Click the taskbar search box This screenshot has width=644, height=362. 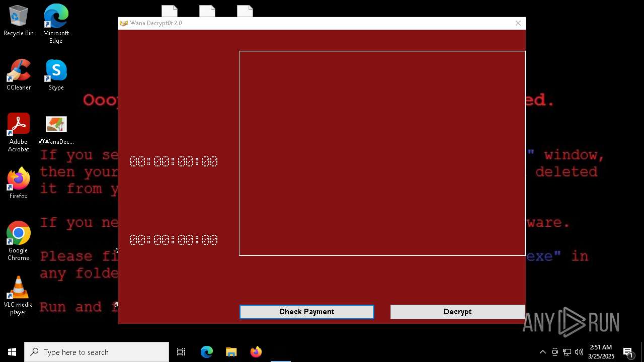pyautogui.click(x=97, y=352)
